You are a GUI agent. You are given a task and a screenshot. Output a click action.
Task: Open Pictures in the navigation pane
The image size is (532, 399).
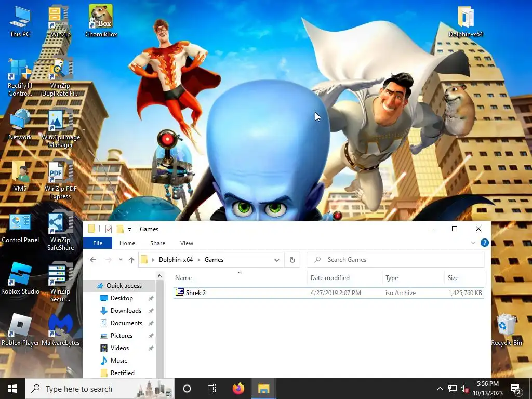click(122, 336)
